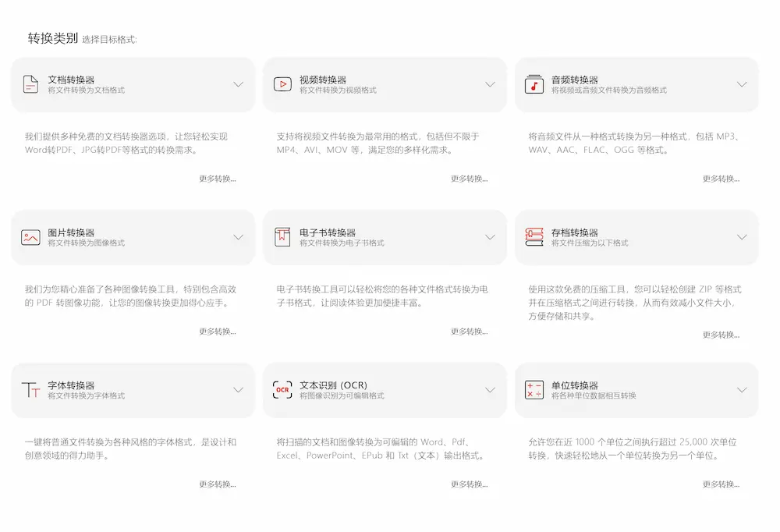Click the ZIP compression description paragraph
This screenshot has height=532, width=780.
coord(635,303)
